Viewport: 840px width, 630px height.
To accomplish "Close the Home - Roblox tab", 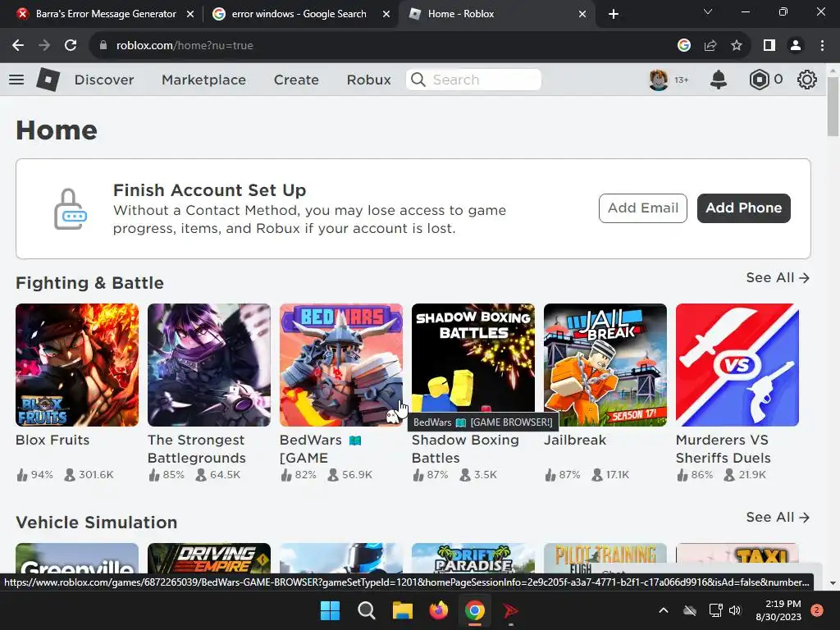I will 582,15.
